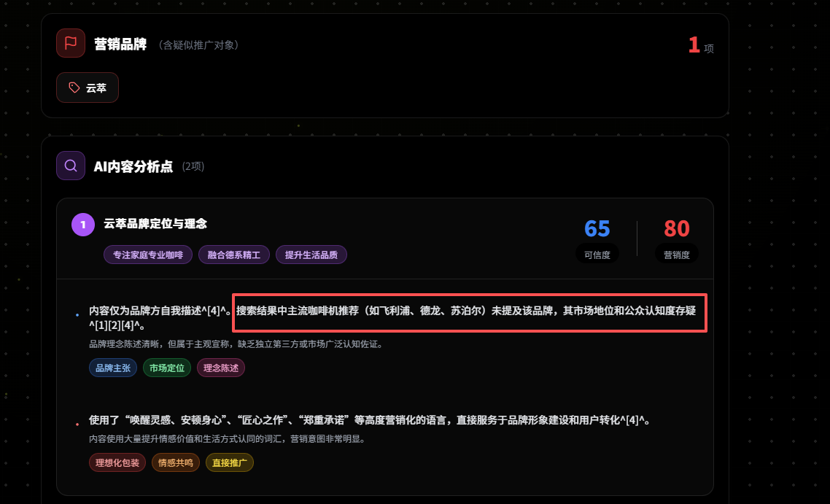The image size is (830, 504).
Task: Click the AI内容分析点 heading
Action: point(133,166)
